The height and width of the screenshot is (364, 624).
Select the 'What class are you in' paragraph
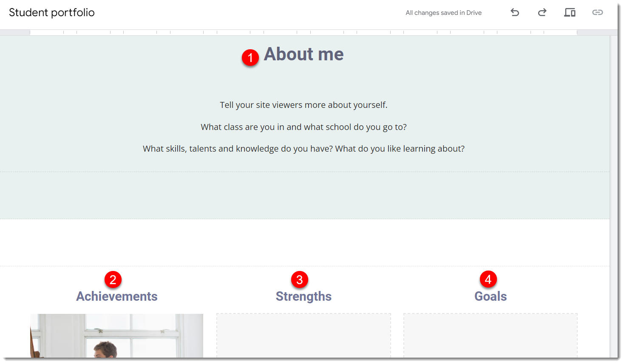[303, 127]
